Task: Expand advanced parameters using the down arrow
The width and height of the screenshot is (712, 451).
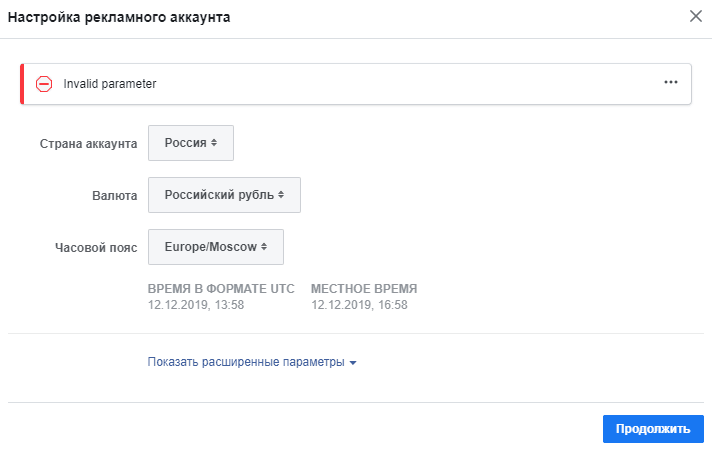Action: tap(353, 363)
